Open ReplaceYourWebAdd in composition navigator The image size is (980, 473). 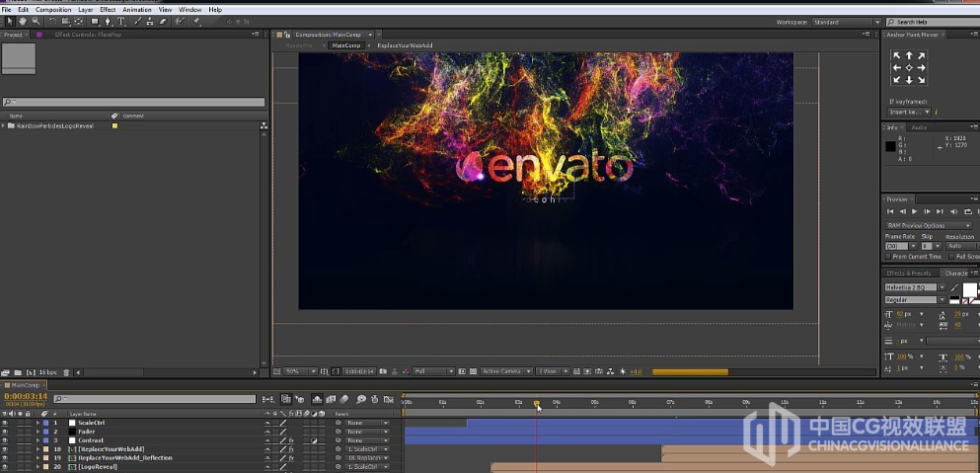(x=405, y=45)
